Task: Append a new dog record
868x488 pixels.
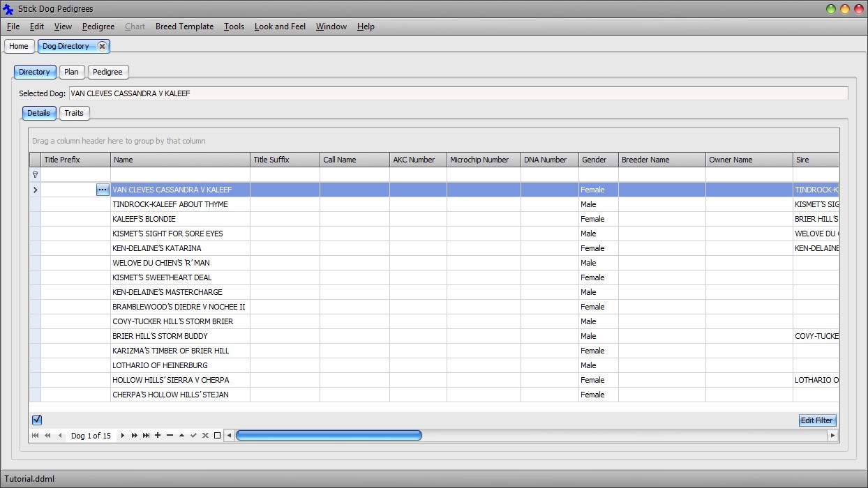Action: click(158, 435)
